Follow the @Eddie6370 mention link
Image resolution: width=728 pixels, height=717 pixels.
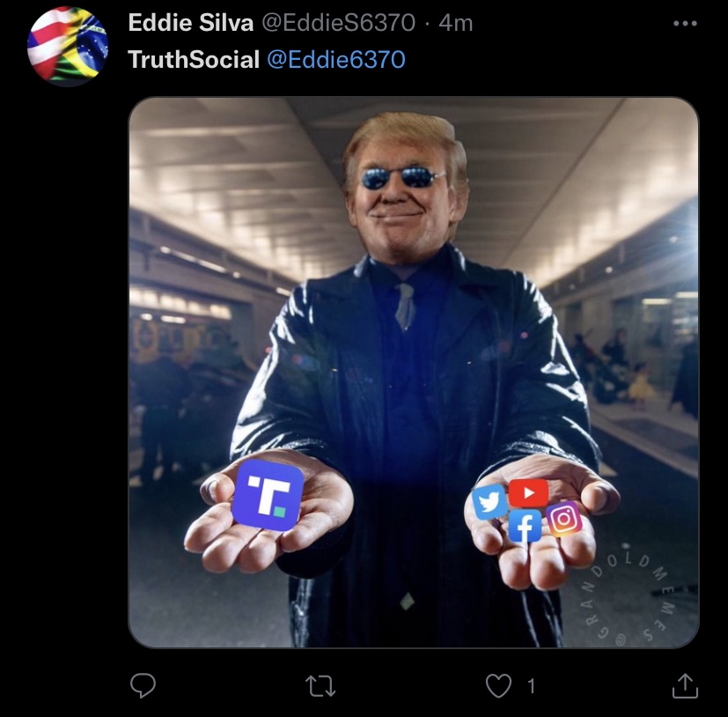tap(336, 60)
